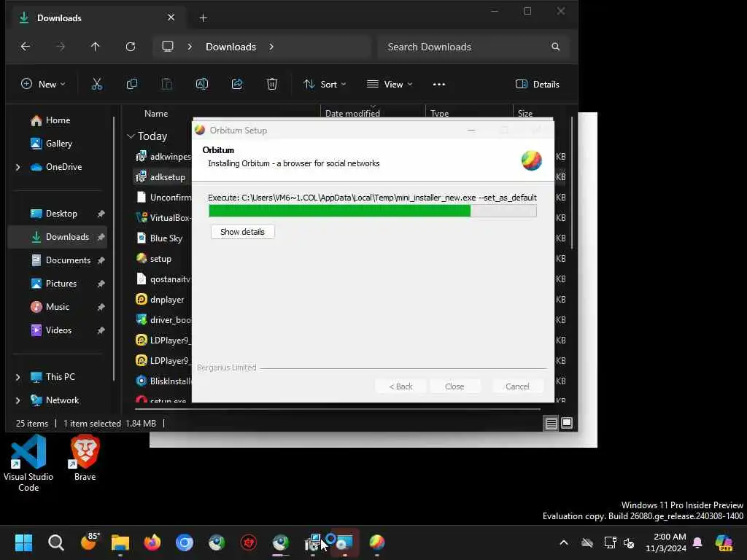Click the Orbitum installation progress bar
747x560 pixels.
tap(373, 211)
